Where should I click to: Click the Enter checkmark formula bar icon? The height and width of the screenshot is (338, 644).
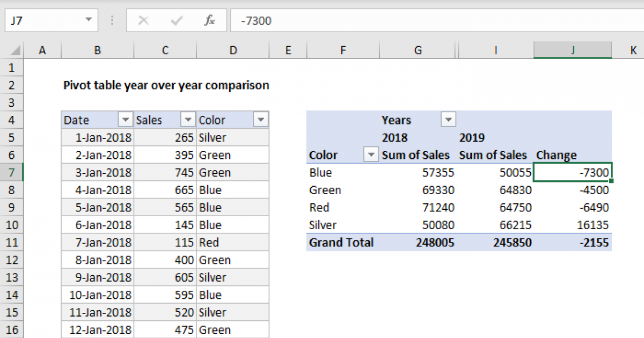[x=176, y=21]
